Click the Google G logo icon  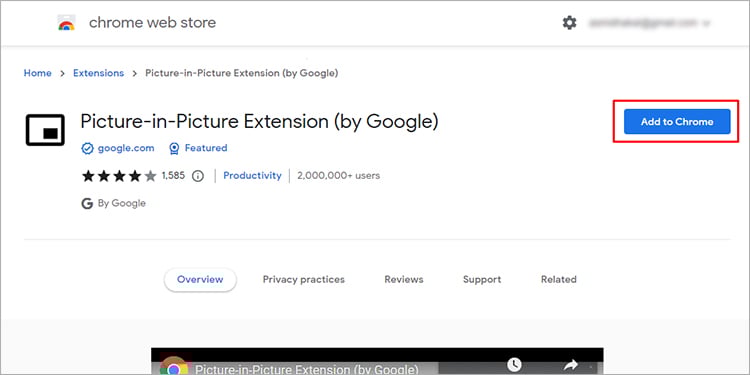coord(87,204)
